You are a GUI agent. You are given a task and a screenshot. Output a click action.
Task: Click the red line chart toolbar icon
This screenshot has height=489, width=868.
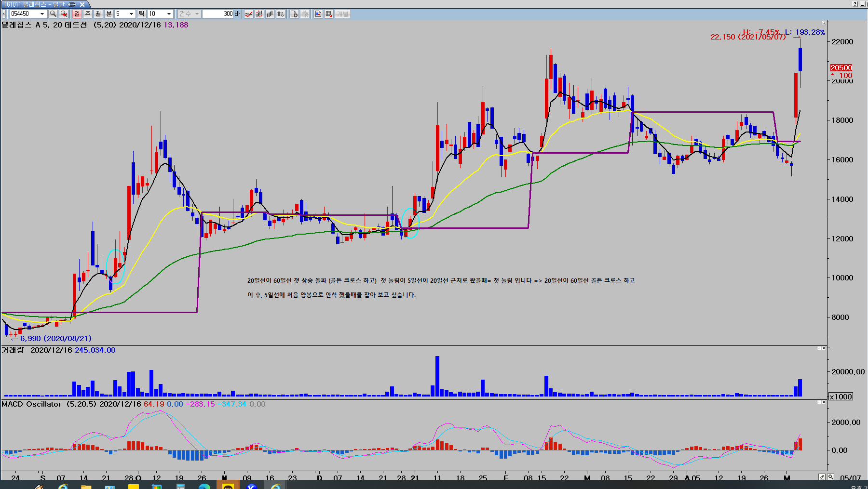[249, 14]
